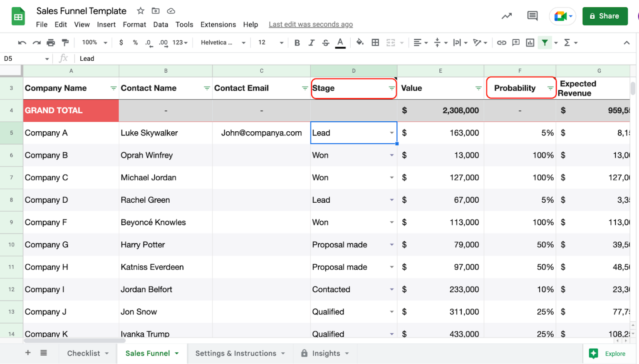Open font size 12 dropdown
This screenshot has width=639, height=364.
(x=270, y=42)
